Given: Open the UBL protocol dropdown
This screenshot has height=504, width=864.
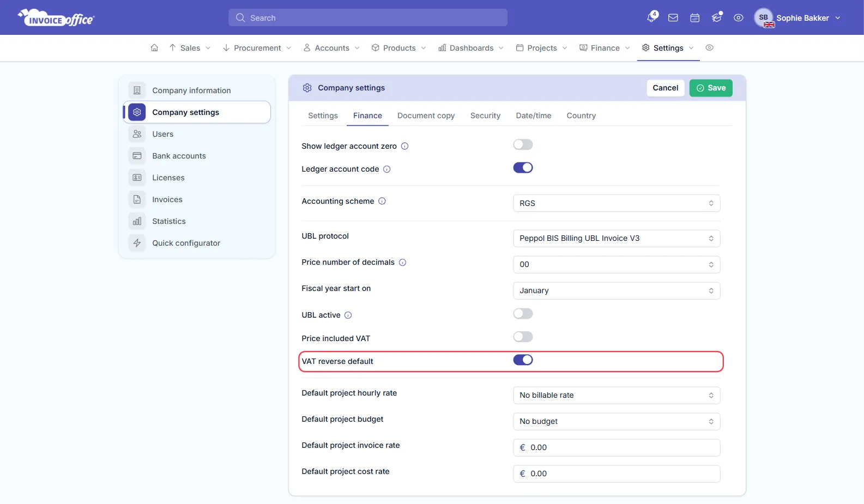Looking at the screenshot, I should [x=617, y=238].
